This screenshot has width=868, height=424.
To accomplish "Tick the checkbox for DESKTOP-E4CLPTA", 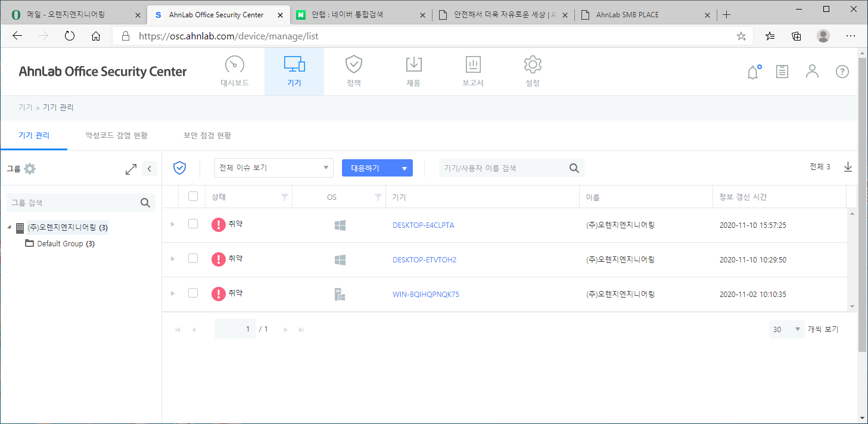I will click(193, 224).
